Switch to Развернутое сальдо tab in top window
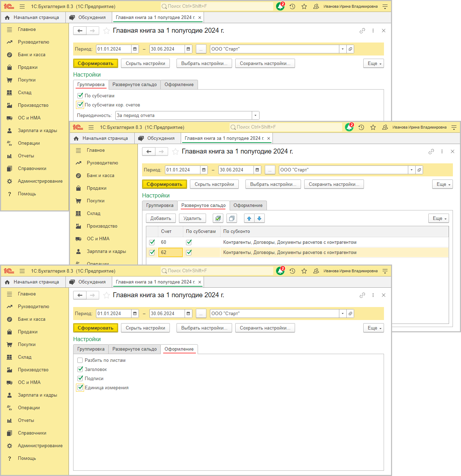 click(135, 85)
